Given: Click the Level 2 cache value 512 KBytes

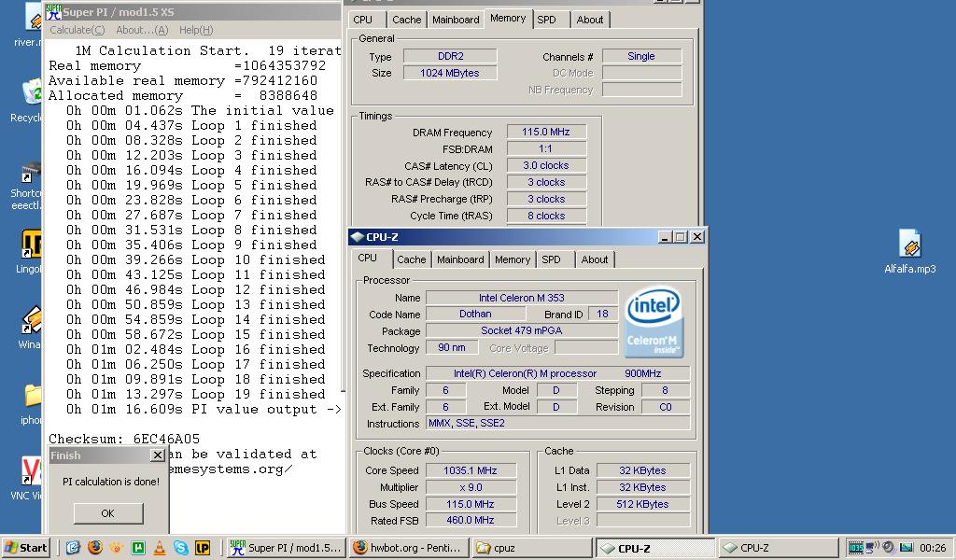Looking at the screenshot, I should click(643, 504).
